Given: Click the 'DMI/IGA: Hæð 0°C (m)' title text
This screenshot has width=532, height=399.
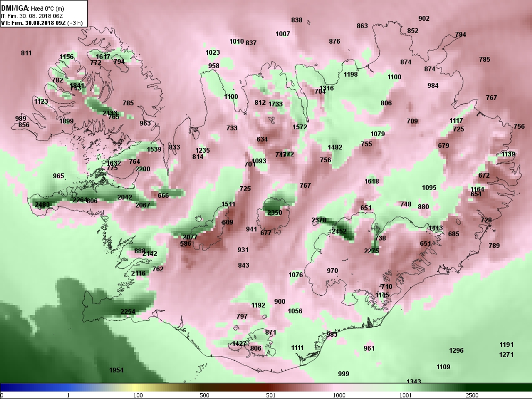Looking at the screenshot, I should click(32, 8).
